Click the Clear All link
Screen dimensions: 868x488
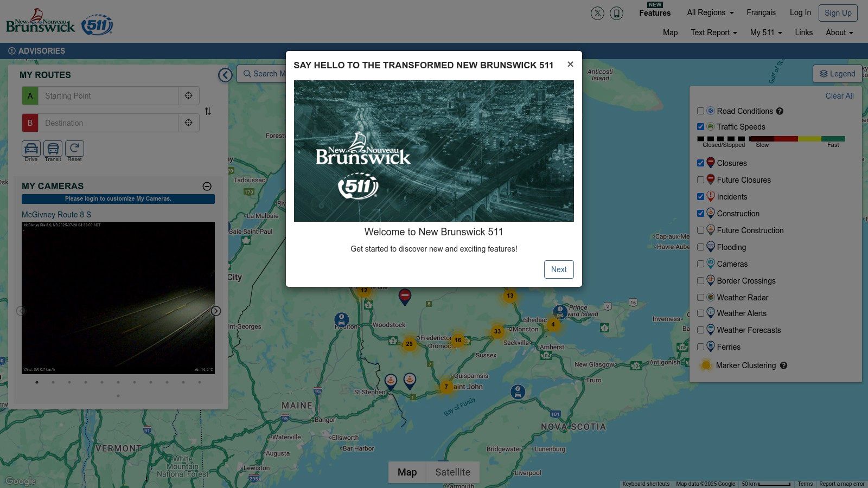point(839,96)
